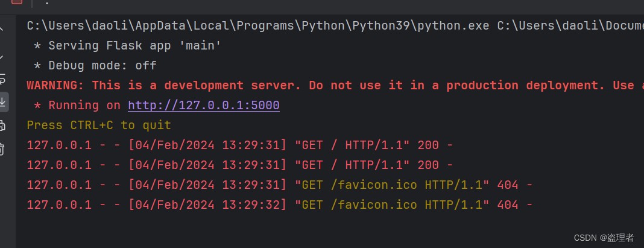Open the more actions dots menu
This screenshot has width=644, height=248.
47,2
